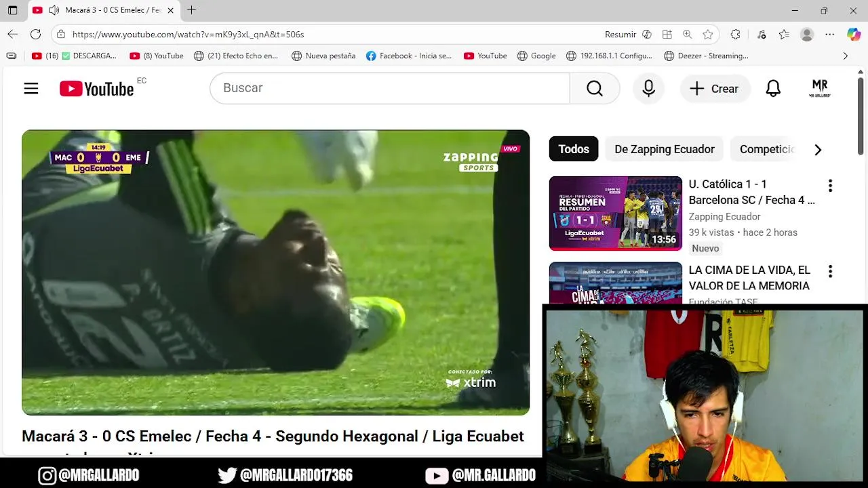Open the Deezer - Streaming... bookmark
The height and width of the screenshot is (488, 868).
coord(706,56)
